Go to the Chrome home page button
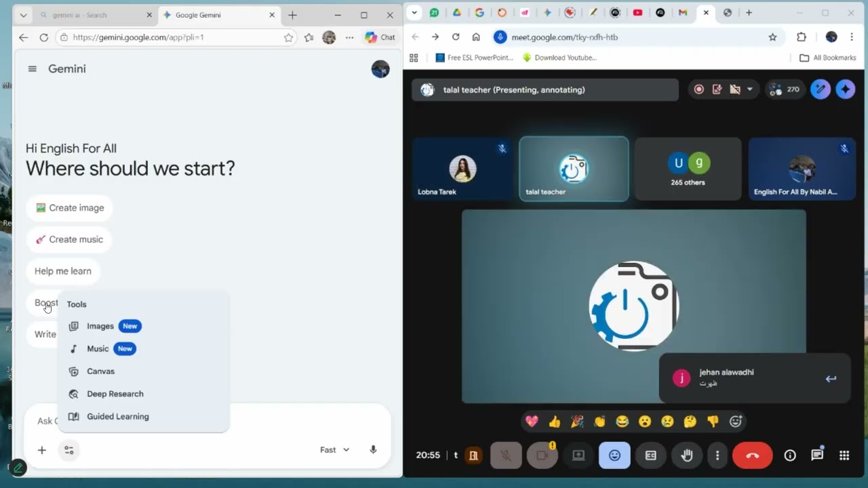The height and width of the screenshot is (488, 868). 476,37
